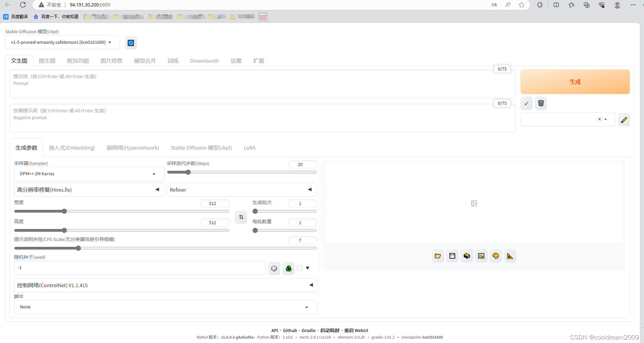Open the prompt styles dropdown arrow
This screenshot has height=343, width=644.
(x=606, y=119)
